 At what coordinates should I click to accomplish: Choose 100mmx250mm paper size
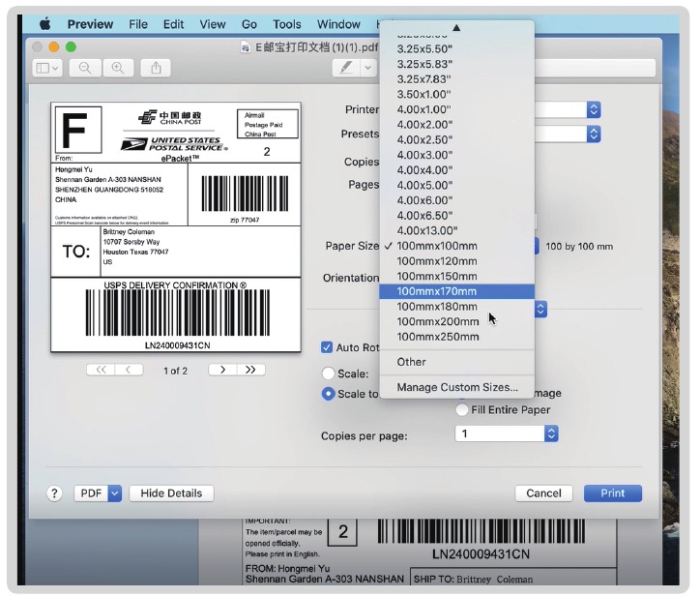tap(456, 337)
